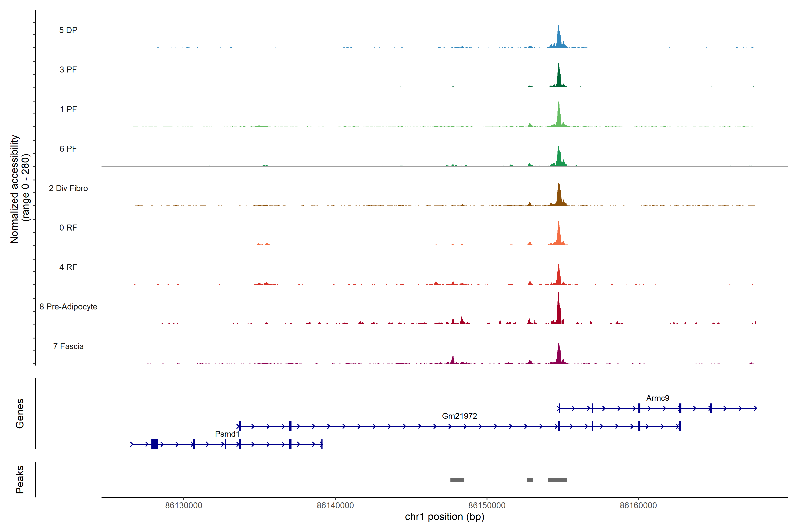Click the 5 DP track label

[x=68, y=30]
